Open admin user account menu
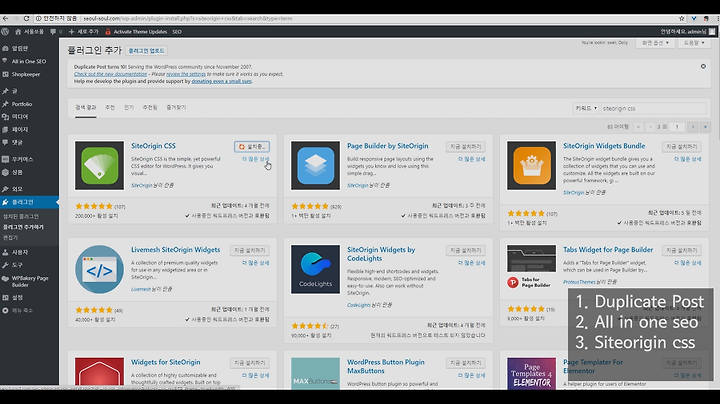This screenshot has height=404, width=720. [687, 32]
